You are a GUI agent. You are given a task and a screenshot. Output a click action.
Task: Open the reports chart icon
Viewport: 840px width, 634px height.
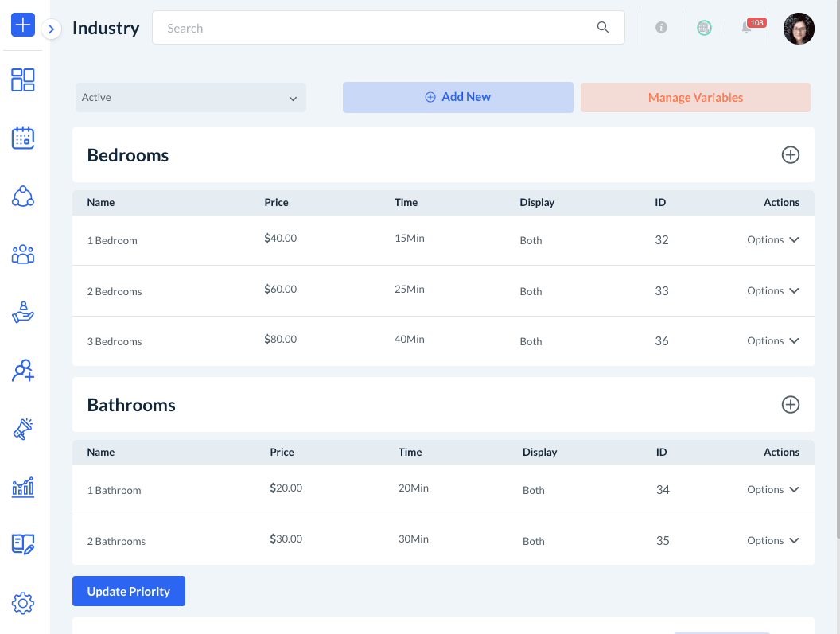click(23, 487)
